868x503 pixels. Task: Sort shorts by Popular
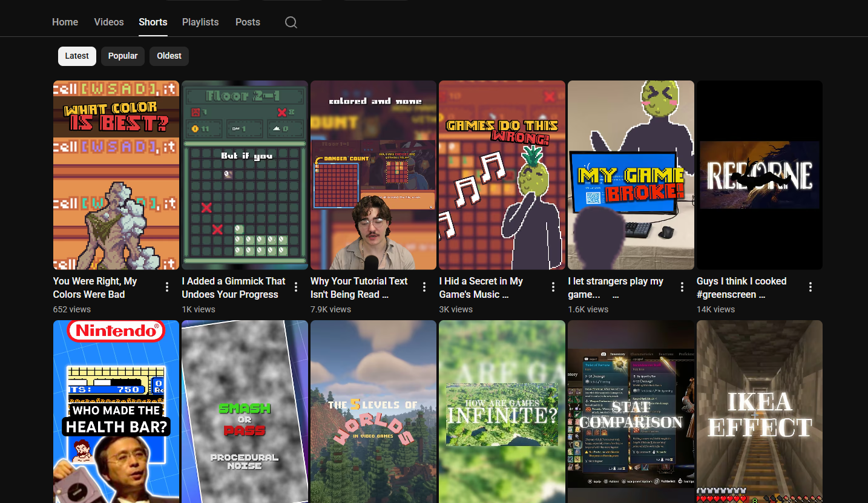(x=123, y=56)
